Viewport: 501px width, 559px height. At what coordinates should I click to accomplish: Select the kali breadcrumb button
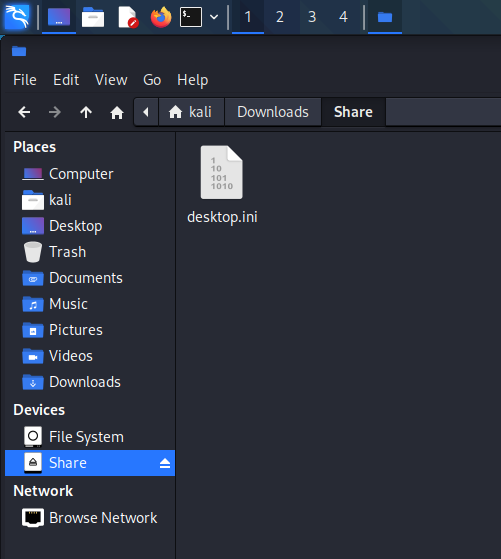tap(191, 112)
